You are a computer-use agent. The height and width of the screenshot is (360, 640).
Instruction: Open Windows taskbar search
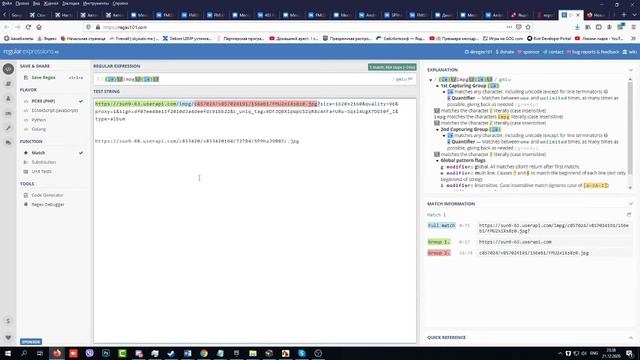(x=24, y=353)
